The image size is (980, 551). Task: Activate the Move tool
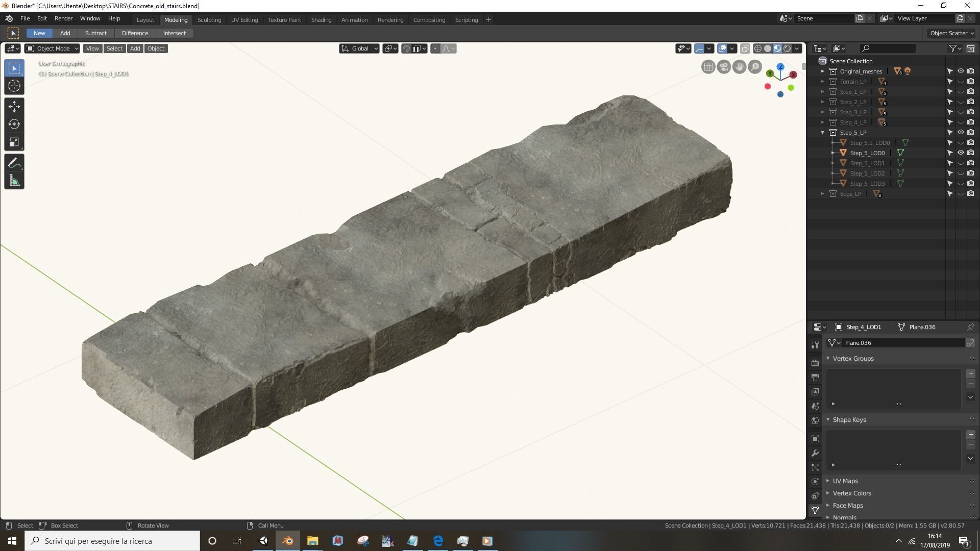pyautogui.click(x=14, y=106)
